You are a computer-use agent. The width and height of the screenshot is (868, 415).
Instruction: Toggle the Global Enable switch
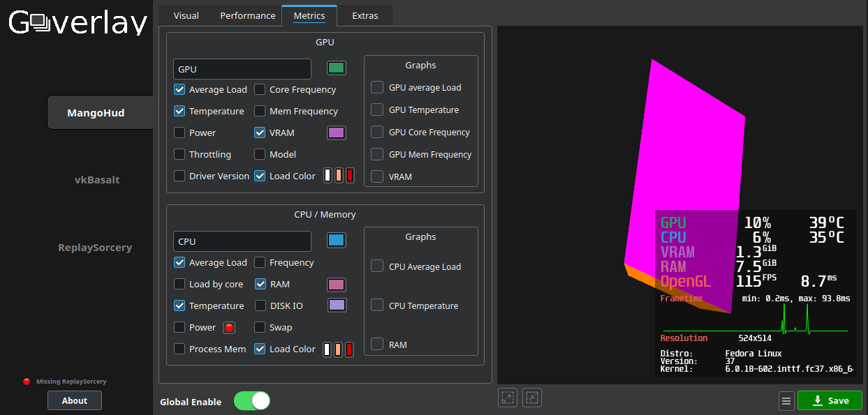click(x=252, y=400)
